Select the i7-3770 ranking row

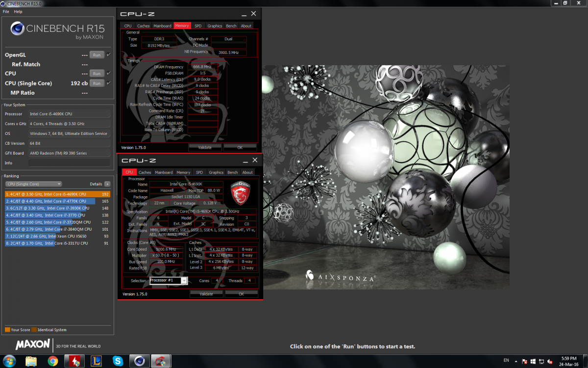click(57, 215)
